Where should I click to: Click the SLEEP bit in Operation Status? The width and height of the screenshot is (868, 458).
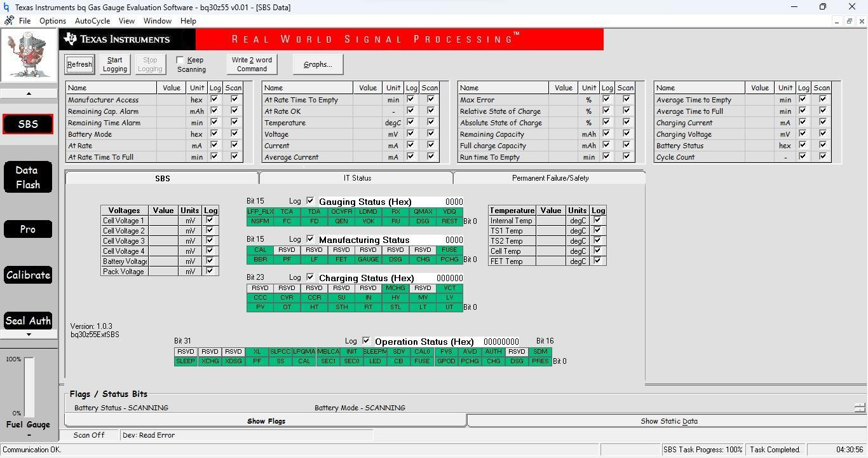(x=186, y=361)
